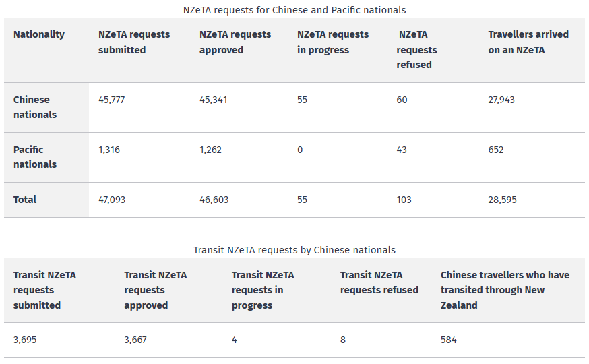The height and width of the screenshot is (364, 589).
Task: Select the 'NZeTA requests in progress' header
Action: [333, 42]
